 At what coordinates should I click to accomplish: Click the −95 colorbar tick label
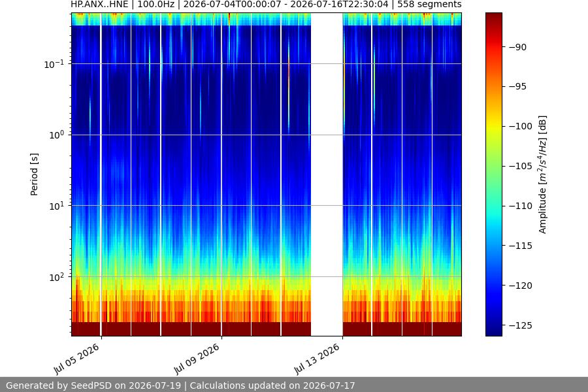517,87
